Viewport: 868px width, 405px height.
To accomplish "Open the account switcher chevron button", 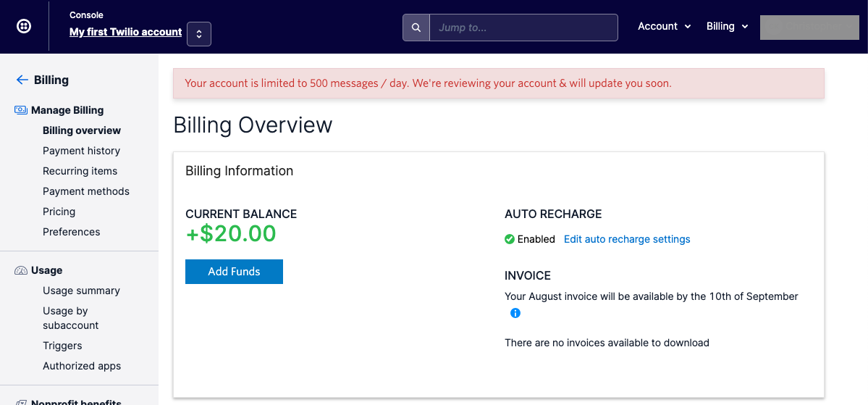I will (199, 34).
